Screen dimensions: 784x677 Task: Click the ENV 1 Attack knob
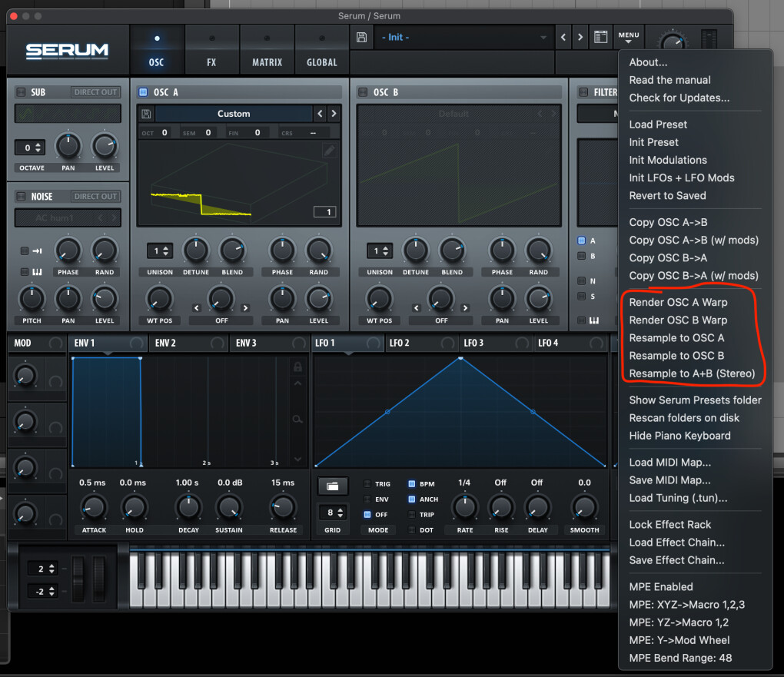tap(93, 506)
